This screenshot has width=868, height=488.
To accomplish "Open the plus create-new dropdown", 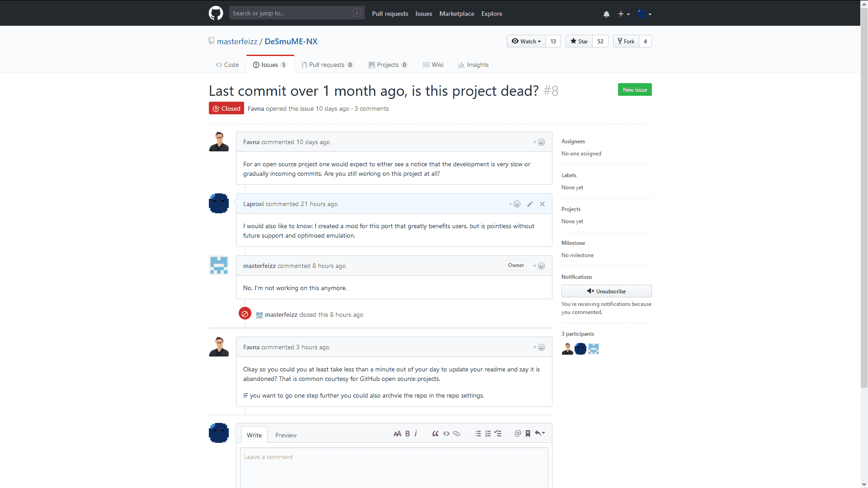I will [x=624, y=14].
